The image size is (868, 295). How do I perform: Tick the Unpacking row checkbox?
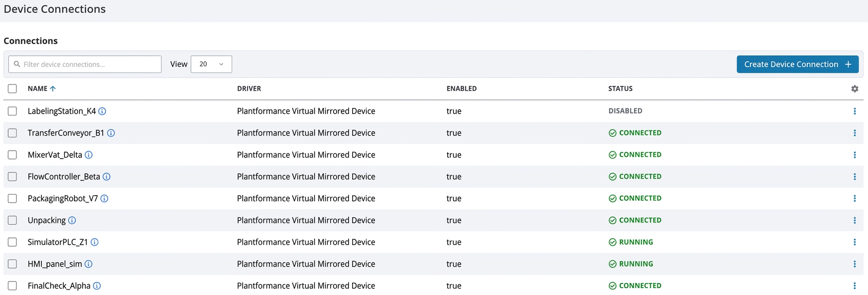point(12,220)
